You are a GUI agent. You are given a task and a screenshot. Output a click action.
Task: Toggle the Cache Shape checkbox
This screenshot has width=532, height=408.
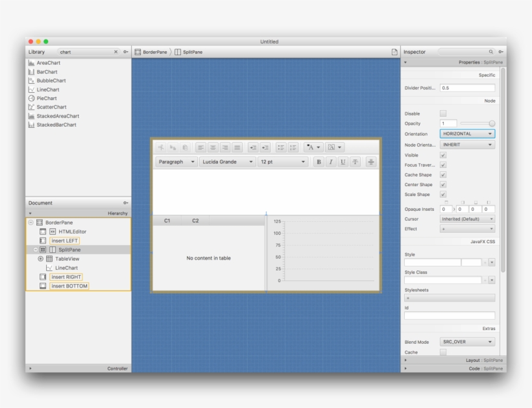443,174
